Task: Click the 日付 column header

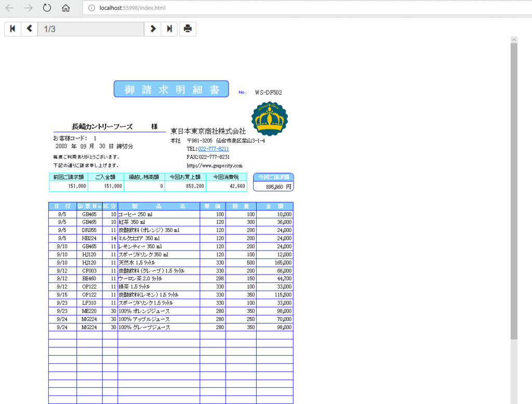Action: 62,206
